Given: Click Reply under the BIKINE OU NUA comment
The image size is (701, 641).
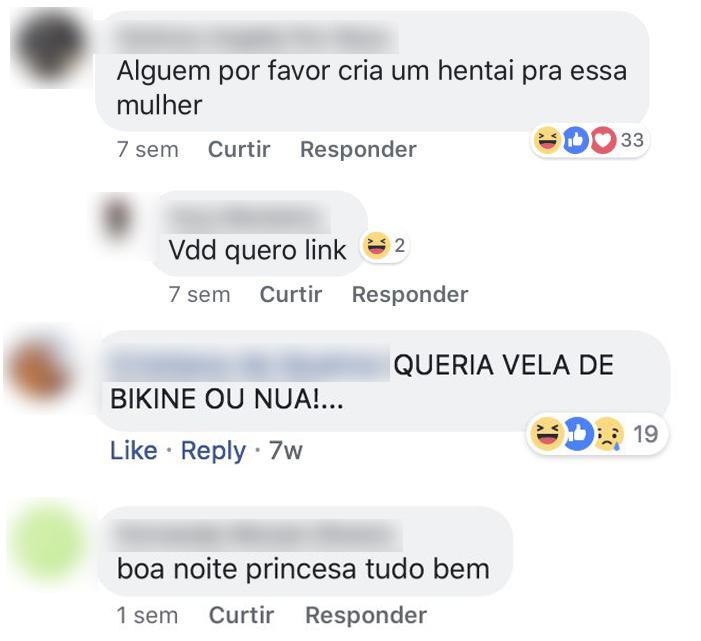Looking at the screenshot, I should point(213,451).
